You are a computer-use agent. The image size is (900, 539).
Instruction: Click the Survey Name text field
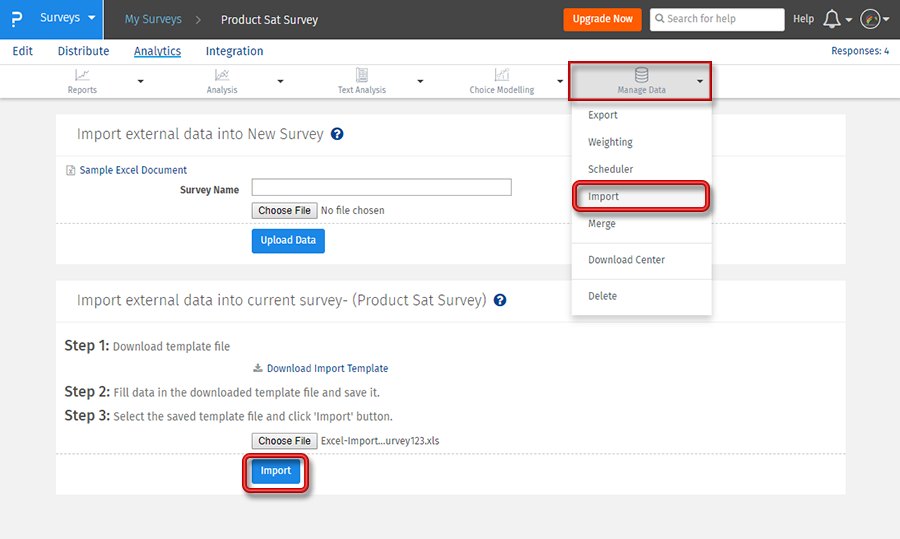click(x=381, y=188)
